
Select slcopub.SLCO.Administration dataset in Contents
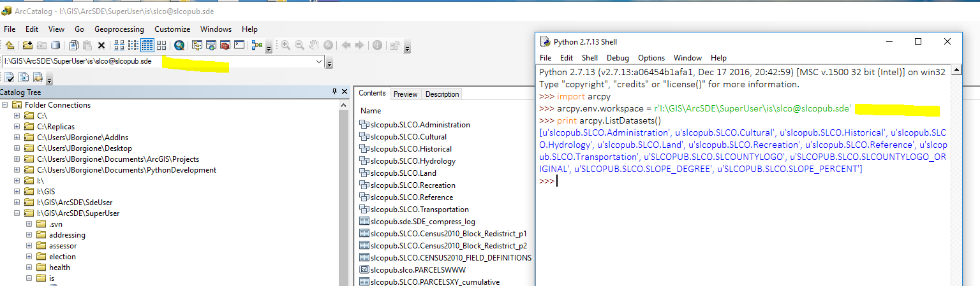click(415, 125)
